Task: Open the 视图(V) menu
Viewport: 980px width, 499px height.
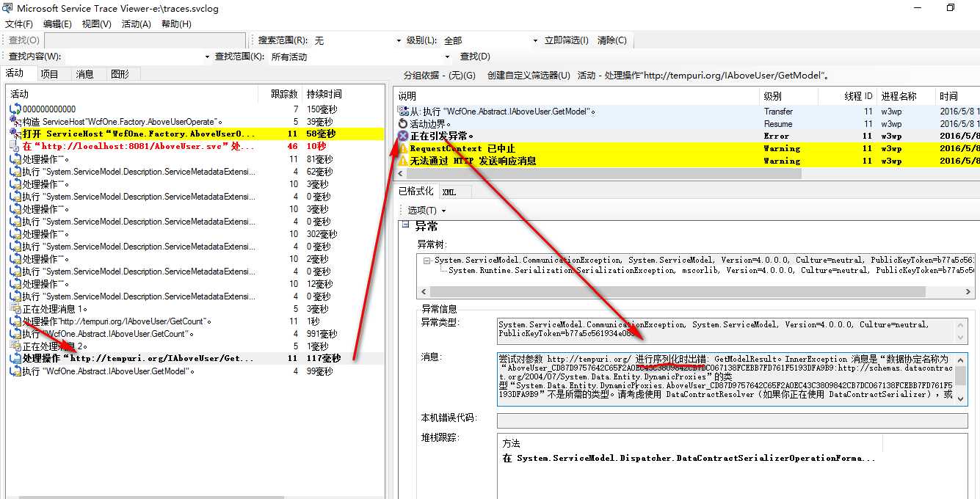Action: [x=97, y=23]
